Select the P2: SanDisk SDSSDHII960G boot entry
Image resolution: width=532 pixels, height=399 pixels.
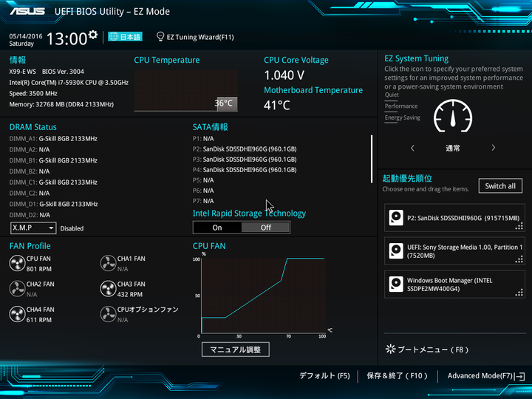tap(454, 218)
